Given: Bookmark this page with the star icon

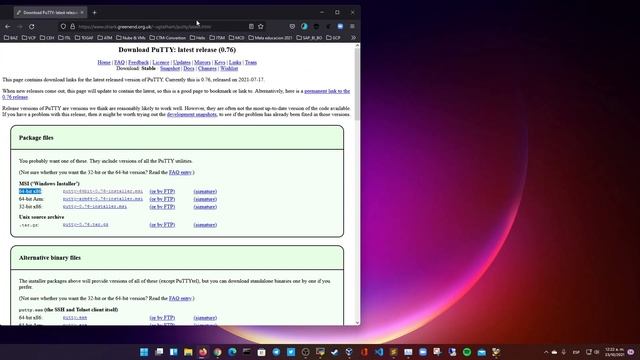Looking at the screenshot, I should click(260, 27).
